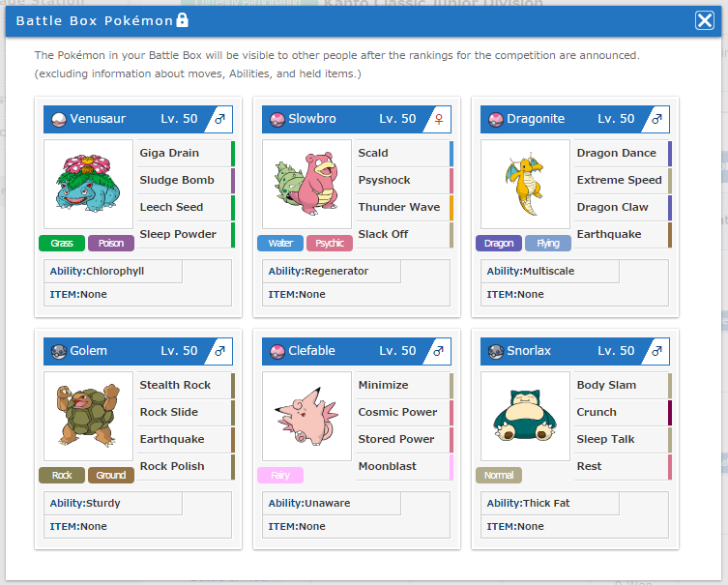
Task: Select Golem's Stealth Rock move
Action: (x=186, y=386)
